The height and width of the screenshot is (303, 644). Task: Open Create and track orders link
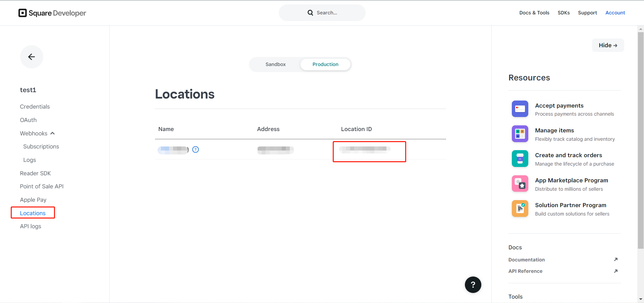(x=569, y=155)
